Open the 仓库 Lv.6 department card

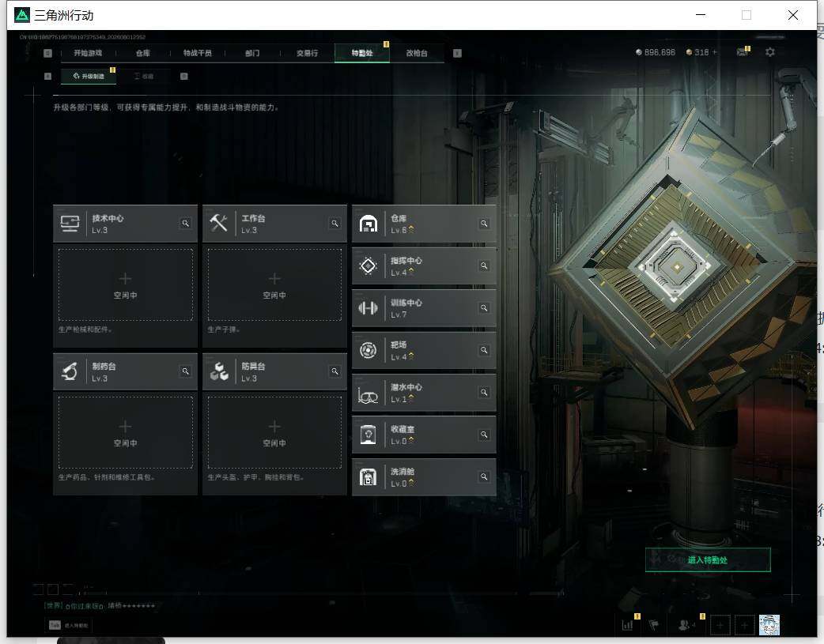tap(424, 224)
